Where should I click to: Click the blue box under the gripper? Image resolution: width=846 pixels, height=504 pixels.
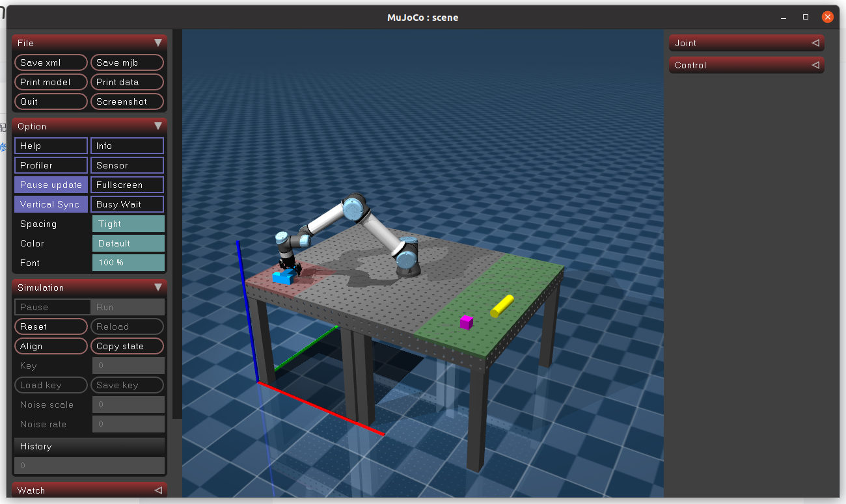coord(282,278)
